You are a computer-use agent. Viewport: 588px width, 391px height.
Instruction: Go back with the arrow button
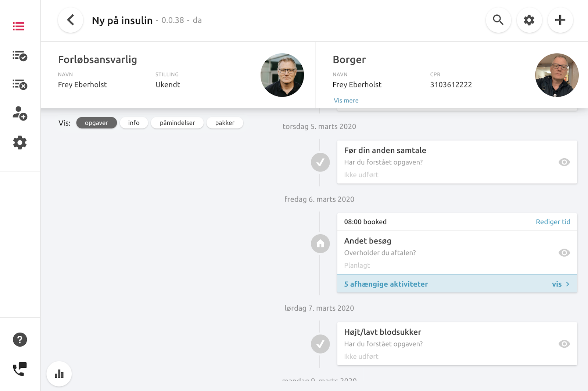tap(71, 20)
